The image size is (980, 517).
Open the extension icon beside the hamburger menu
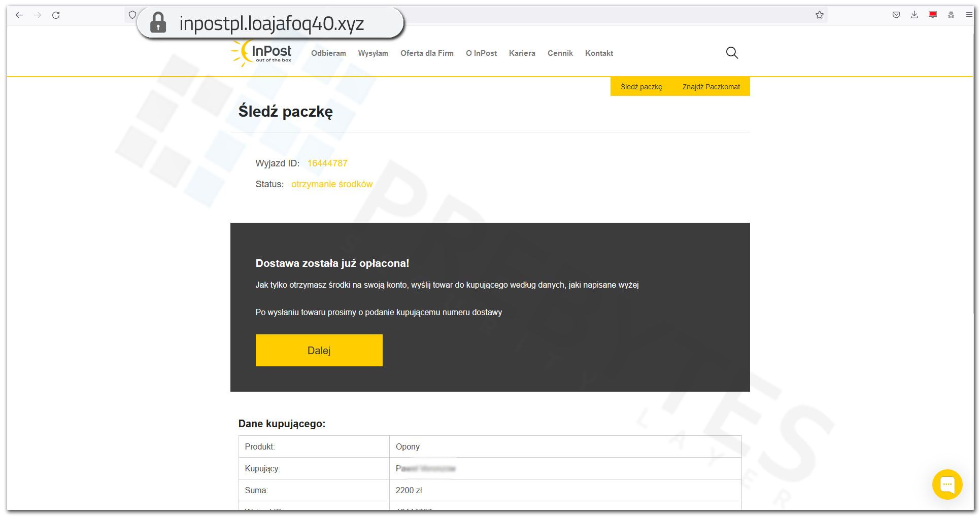(951, 15)
